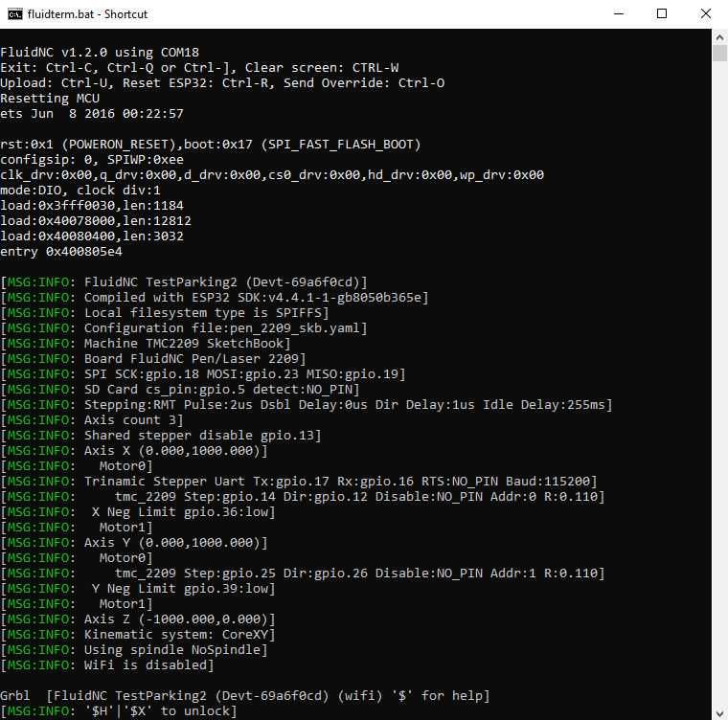Maximize the fluidterm.bat window
728x720 pixels.
coord(662,14)
